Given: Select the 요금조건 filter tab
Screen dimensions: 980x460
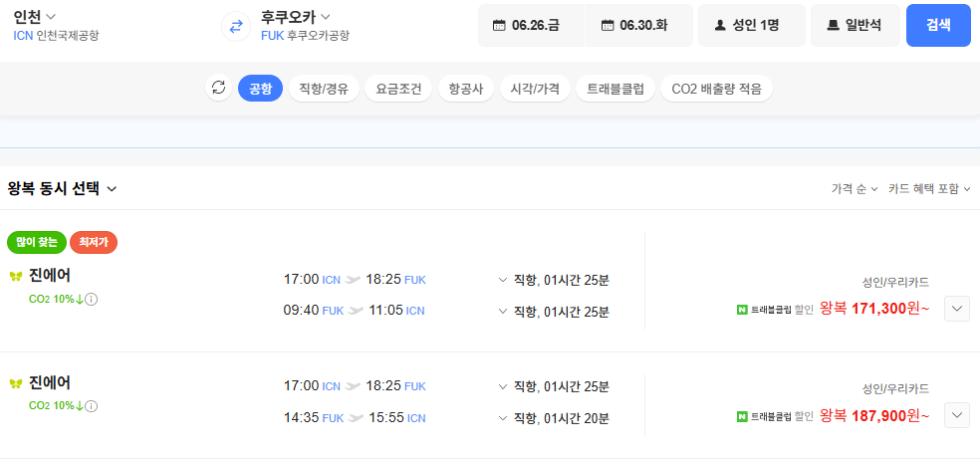Looking at the screenshot, I should coord(398,89).
